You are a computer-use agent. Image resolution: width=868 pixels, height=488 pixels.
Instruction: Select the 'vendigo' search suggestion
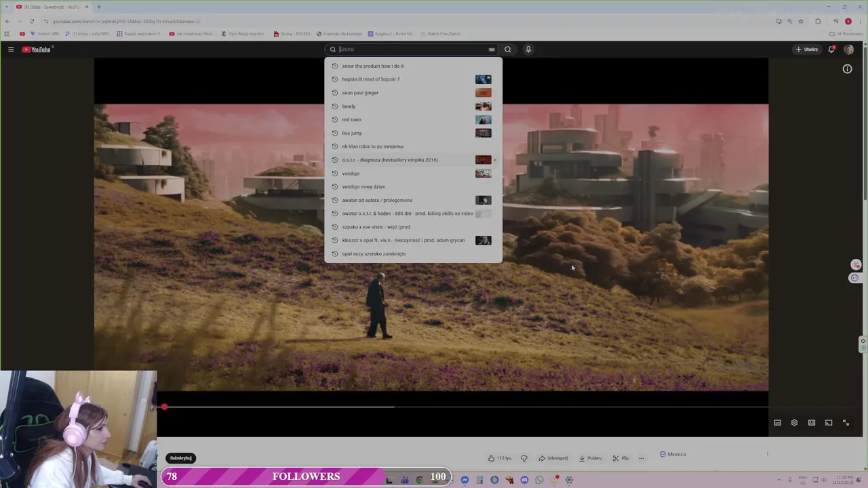click(x=413, y=174)
